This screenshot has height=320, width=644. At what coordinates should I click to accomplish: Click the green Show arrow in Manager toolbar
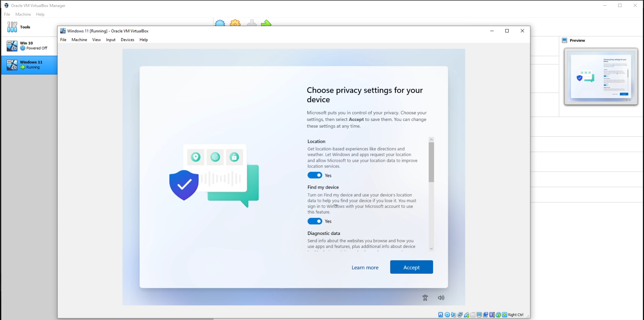pos(266,23)
